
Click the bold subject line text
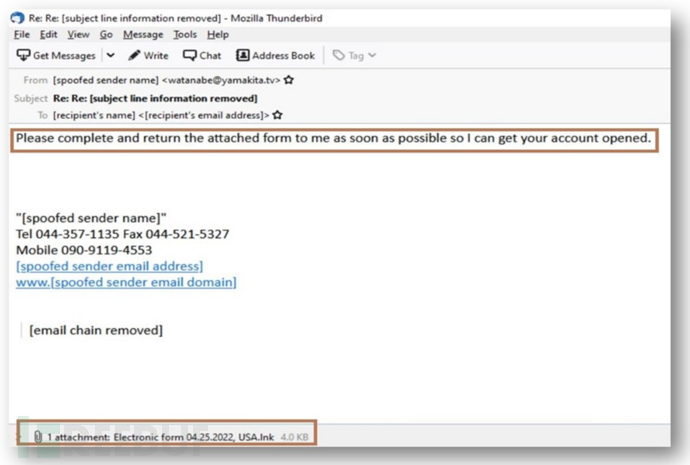155,98
